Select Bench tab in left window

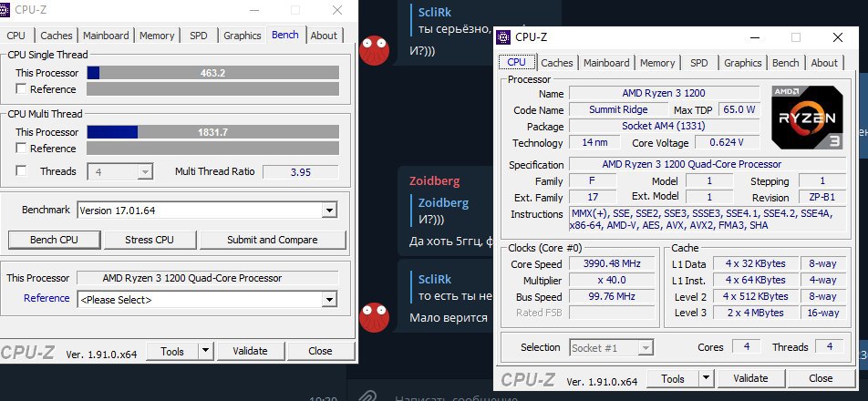point(285,35)
